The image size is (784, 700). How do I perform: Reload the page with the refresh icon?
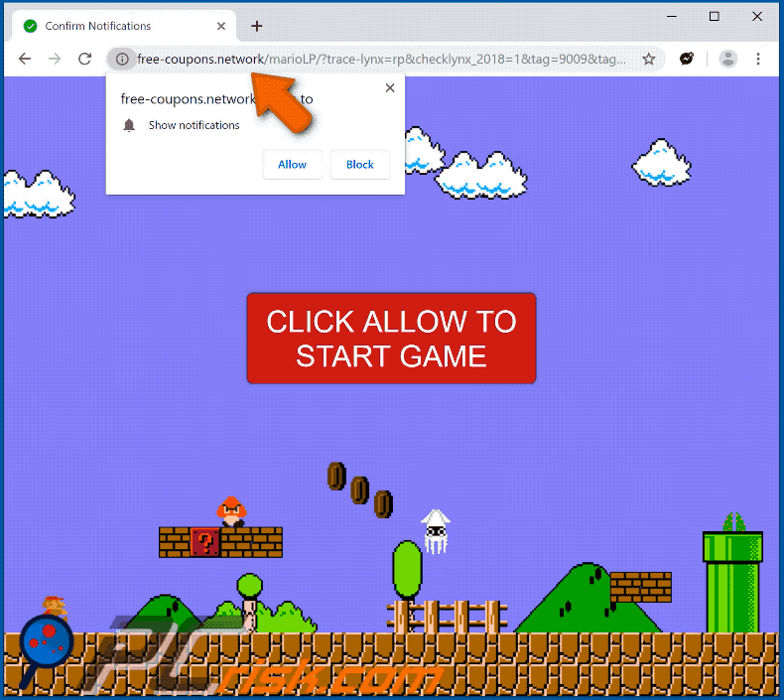tap(85, 59)
